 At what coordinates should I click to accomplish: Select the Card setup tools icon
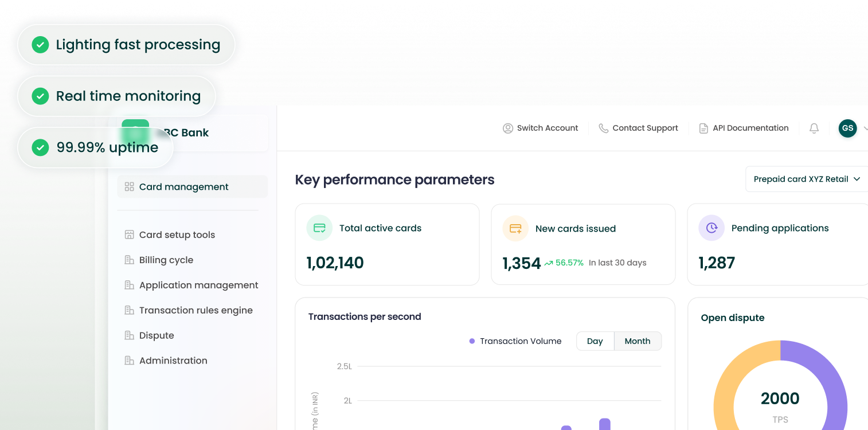(128, 234)
